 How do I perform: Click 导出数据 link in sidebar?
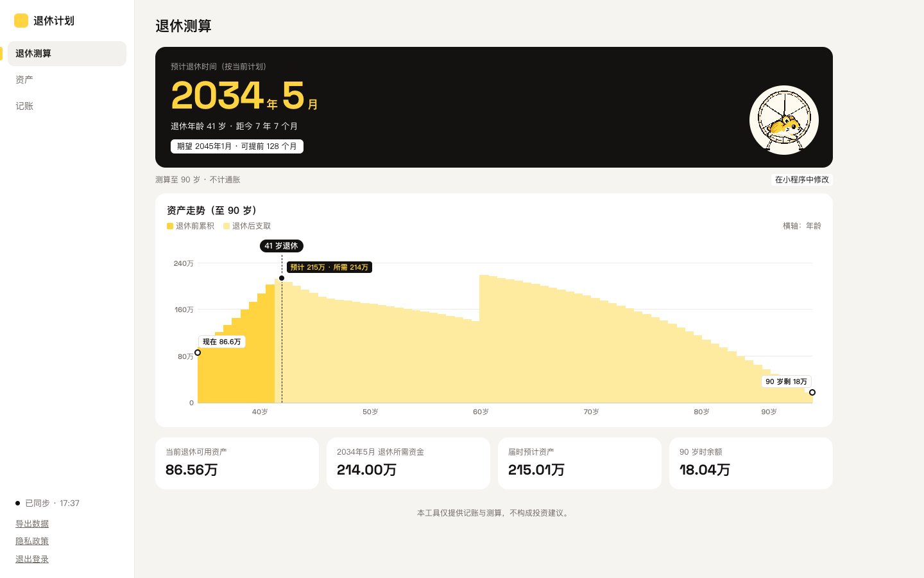point(32,523)
